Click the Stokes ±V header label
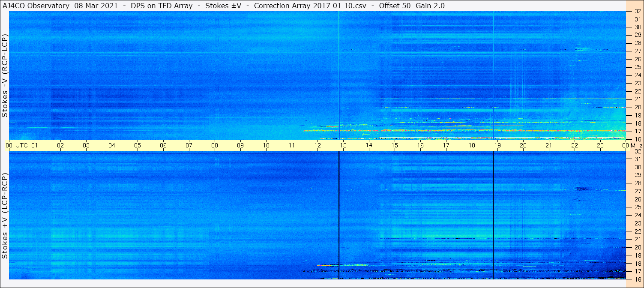Viewport: 644px width, 288px height. point(222,6)
